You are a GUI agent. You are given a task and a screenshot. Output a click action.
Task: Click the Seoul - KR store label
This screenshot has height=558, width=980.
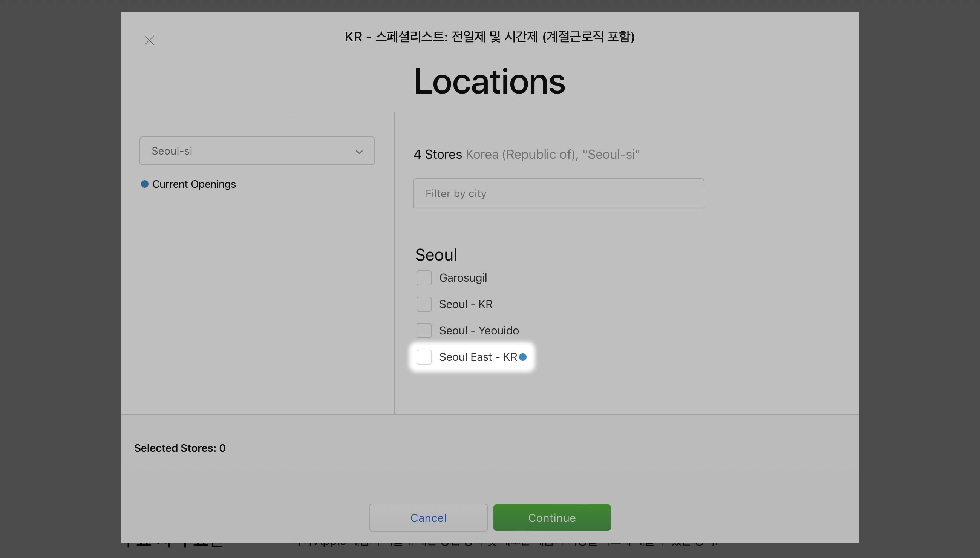pos(465,304)
